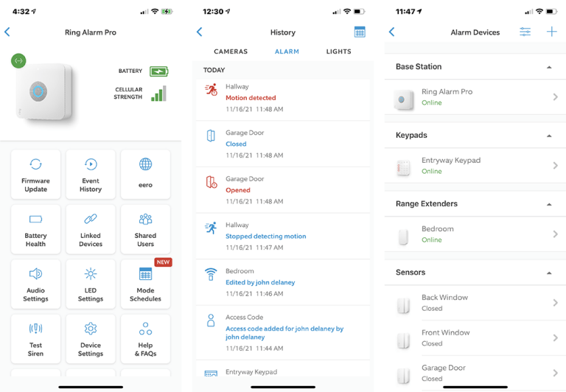
Task: Collapse the Keypads section
Action: pyautogui.click(x=549, y=136)
